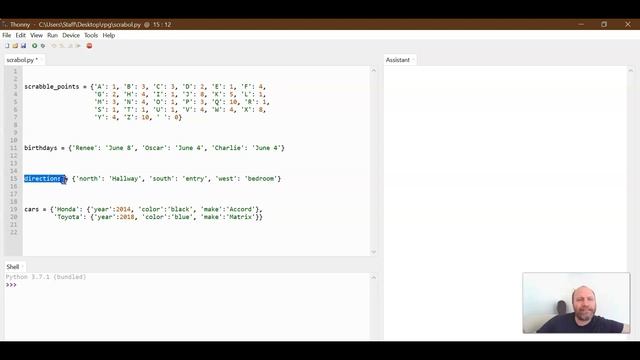
Task: Click the Step into toolbar icon
Action: 62,46
